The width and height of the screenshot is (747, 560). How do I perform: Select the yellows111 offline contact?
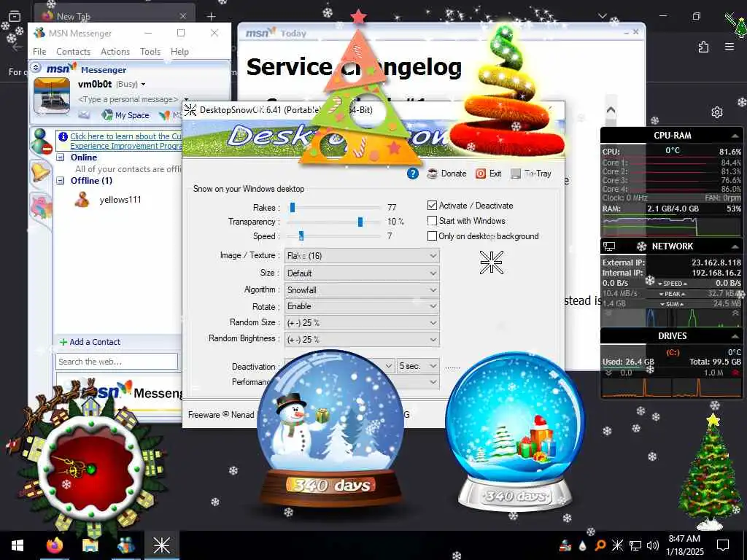point(120,200)
